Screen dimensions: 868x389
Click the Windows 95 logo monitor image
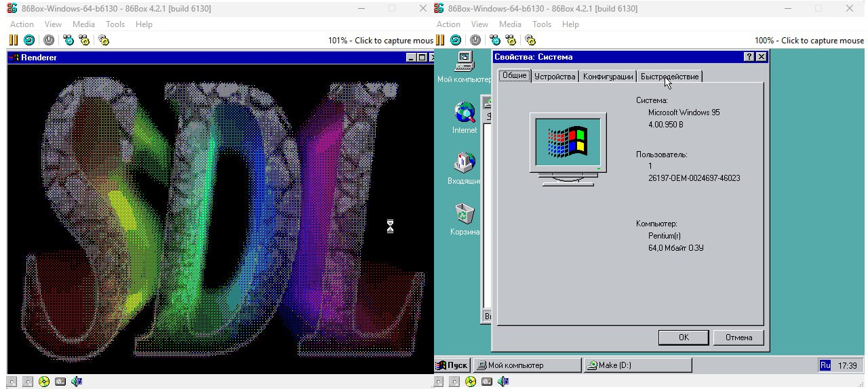[568, 150]
